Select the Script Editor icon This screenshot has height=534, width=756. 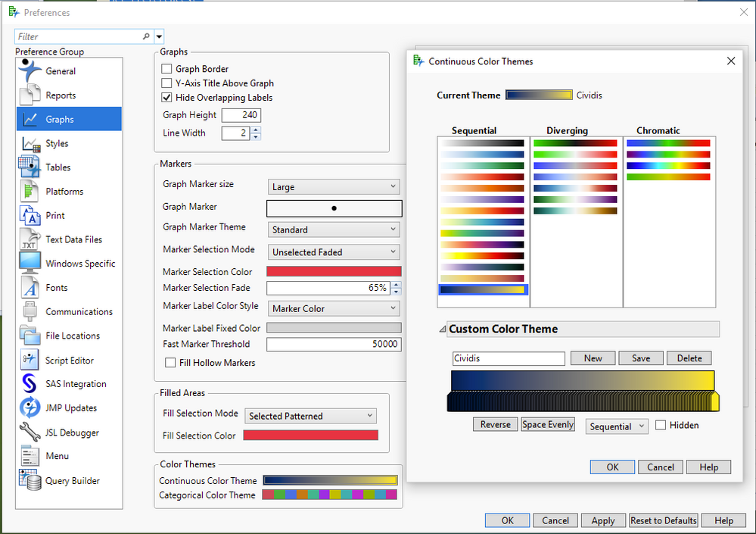click(30, 360)
